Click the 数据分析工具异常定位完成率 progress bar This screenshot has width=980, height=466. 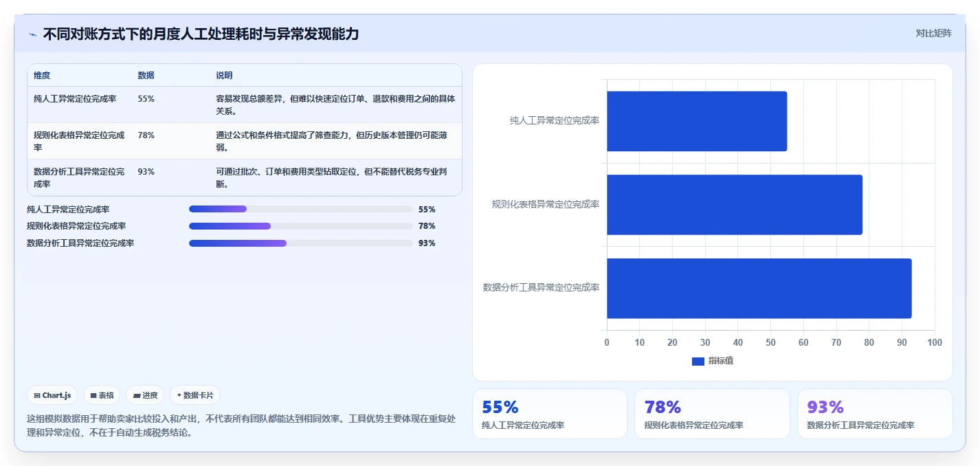tap(300, 243)
